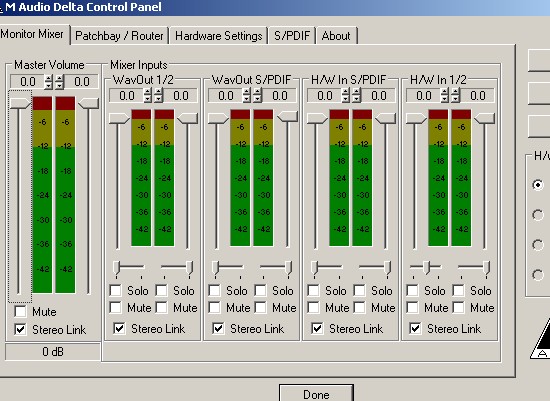Click WavOut 1/2 left level stepper
Image resolution: width=550 pixels, height=401 pixels.
click(148, 96)
